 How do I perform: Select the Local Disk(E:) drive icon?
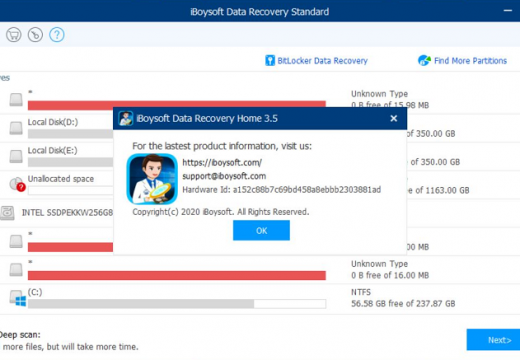[x=16, y=156]
